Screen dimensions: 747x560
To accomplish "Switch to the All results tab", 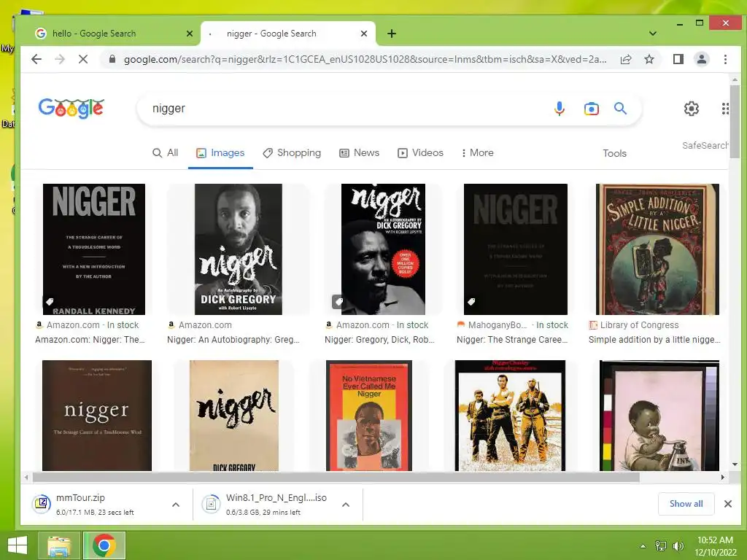I will 166,153.
